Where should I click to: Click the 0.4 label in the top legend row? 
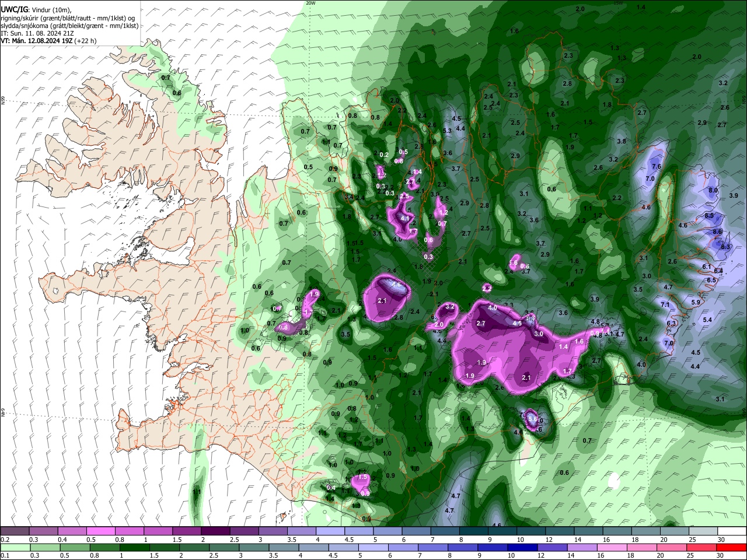(62, 540)
